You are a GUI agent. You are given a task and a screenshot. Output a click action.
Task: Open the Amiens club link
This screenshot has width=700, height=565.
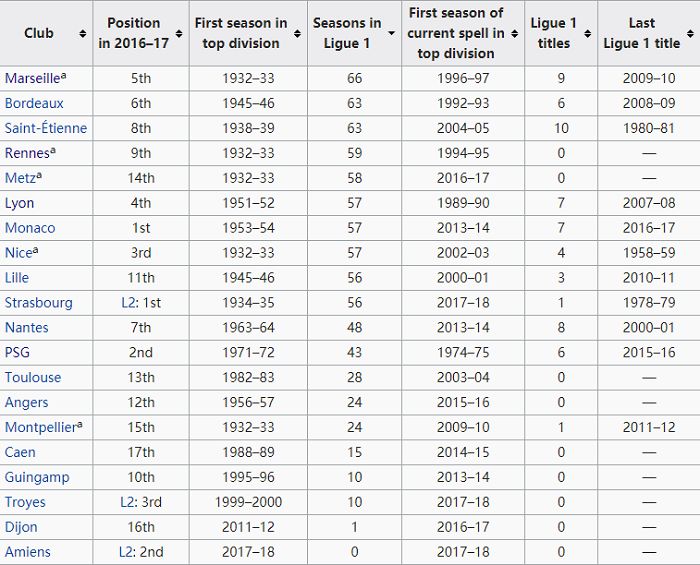(x=27, y=552)
